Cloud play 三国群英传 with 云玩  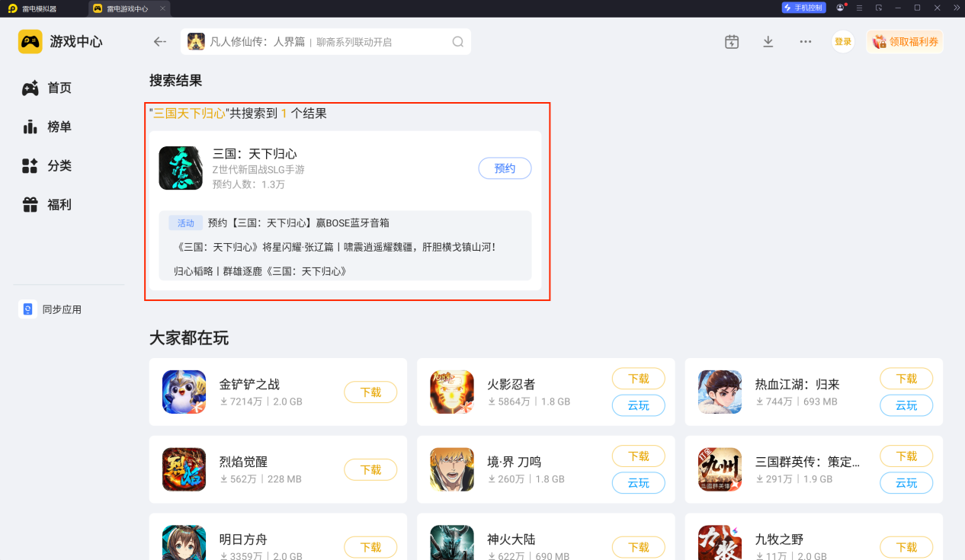pyautogui.click(x=906, y=483)
